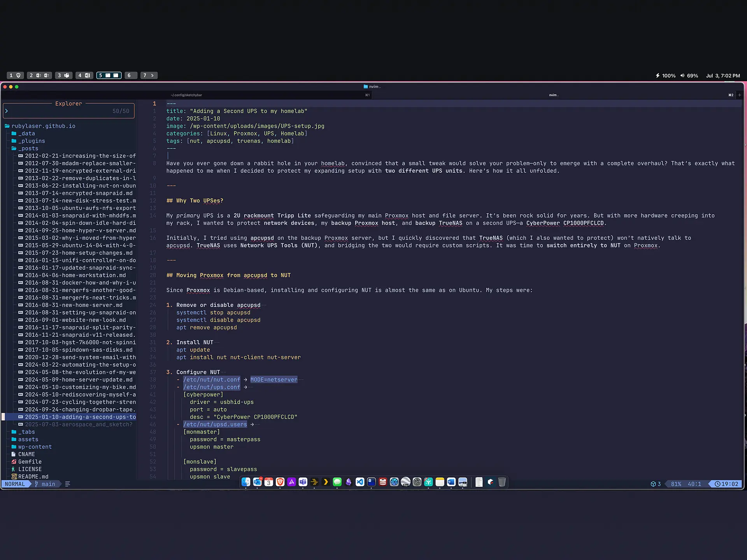Launch Visual Studio Code from the Dock
The width and height of the screenshot is (747, 560).
pyautogui.click(x=360, y=482)
